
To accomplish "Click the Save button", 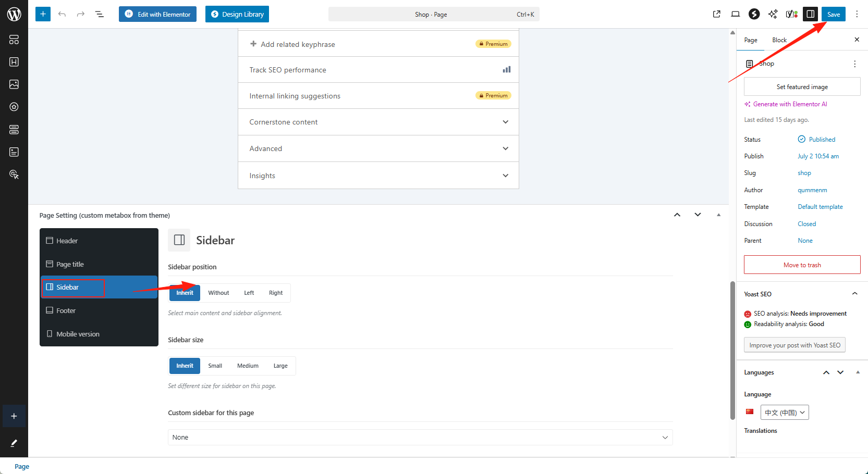I will 833,14.
